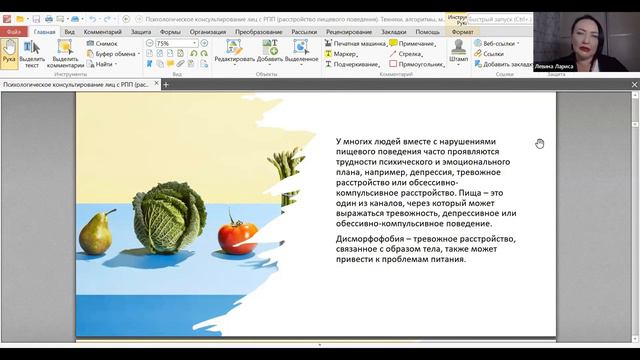The height and width of the screenshot is (360, 640).
Task: Click the Выделенное tool
Action: tap(301, 52)
